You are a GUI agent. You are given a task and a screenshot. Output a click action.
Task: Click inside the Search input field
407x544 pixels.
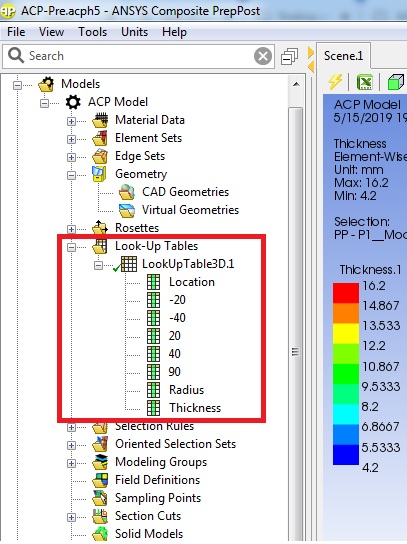[x=139, y=56]
